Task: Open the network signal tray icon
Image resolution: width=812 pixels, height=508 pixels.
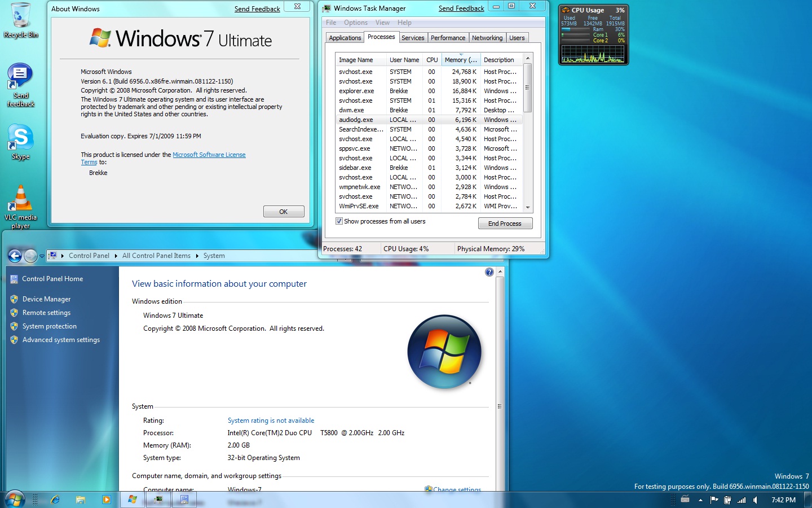Action: click(x=742, y=500)
